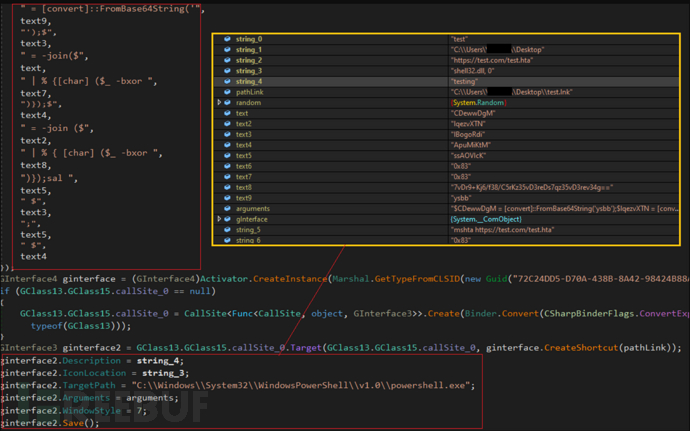Click the CreateShortcut method call
690x431 pixels.
[x=581, y=348]
